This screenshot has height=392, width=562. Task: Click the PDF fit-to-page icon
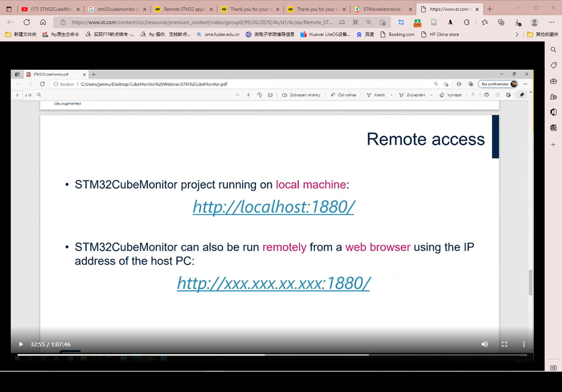pyautogui.click(x=270, y=95)
